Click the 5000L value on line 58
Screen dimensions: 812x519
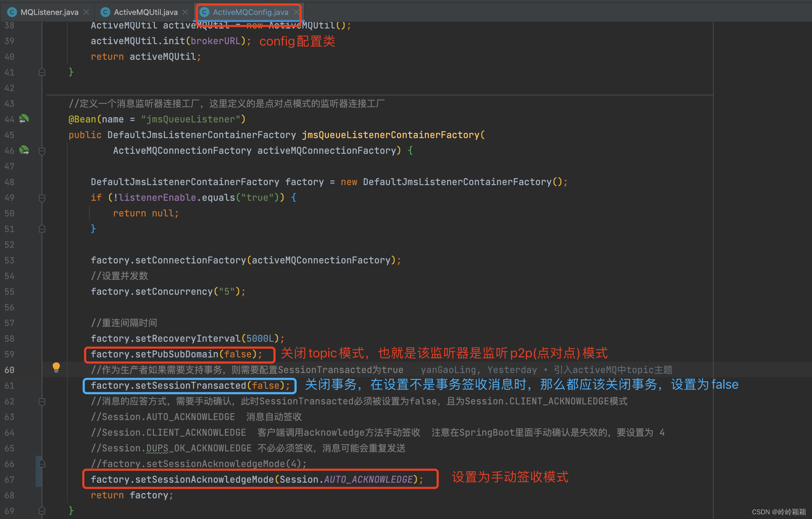tap(260, 339)
